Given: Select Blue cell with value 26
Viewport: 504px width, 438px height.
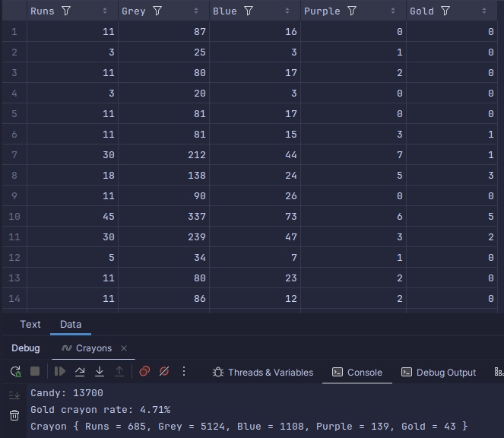Looking at the screenshot, I should [255, 196].
